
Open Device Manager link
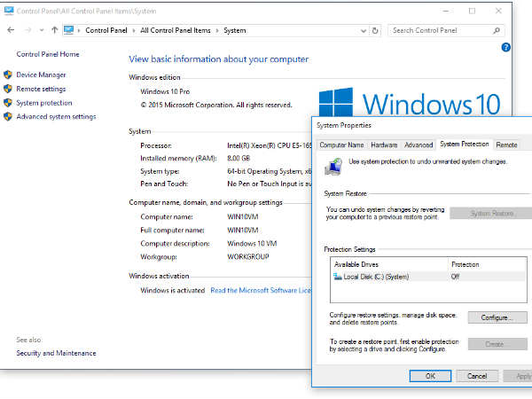41,74
